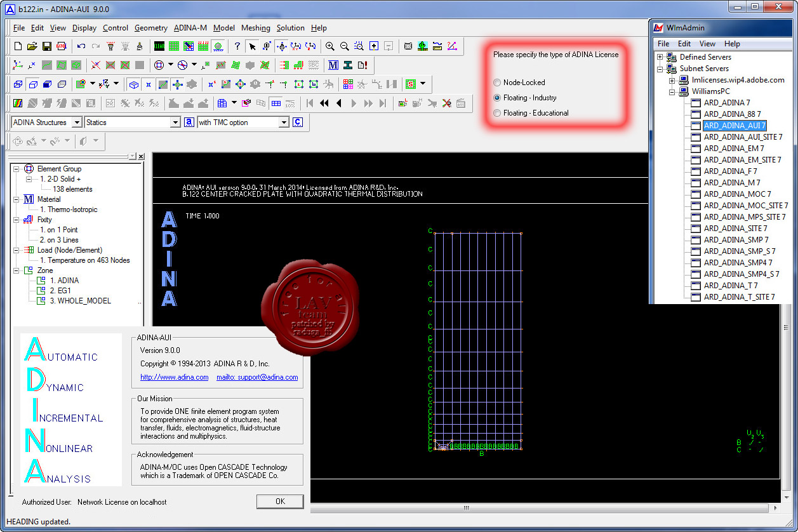This screenshot has width=798, height=532.
Task: Click the green CLEAR graphics icon
Action: 159,46
